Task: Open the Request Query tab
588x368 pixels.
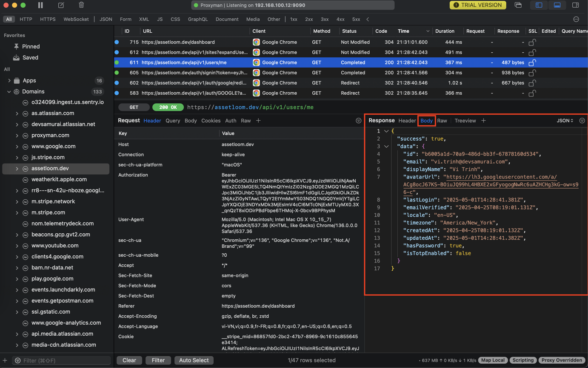Action: click(173, 121)
